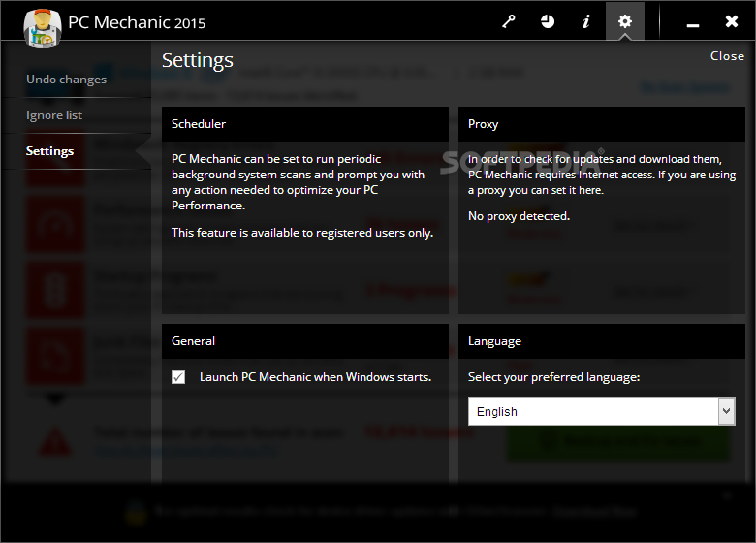This screenshot has width=756, height=543.
Task: Click the dimmed down-arrow expander in background
Action: point(55,399)
